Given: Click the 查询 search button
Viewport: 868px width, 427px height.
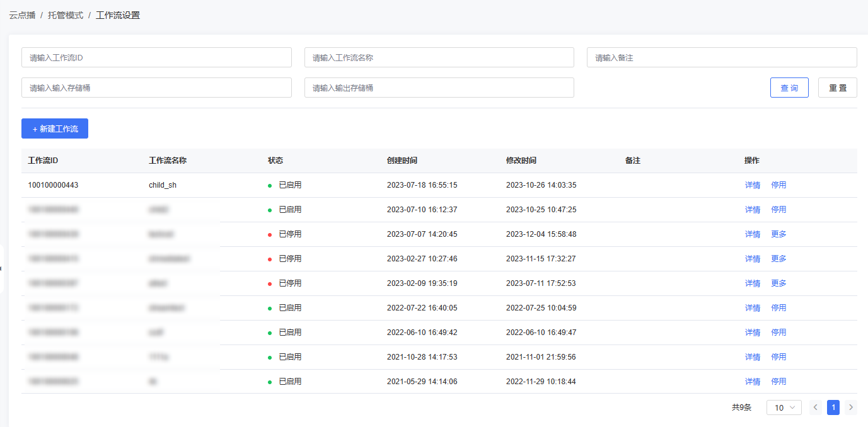Looking at the screenshot, I should pos(789,88).
